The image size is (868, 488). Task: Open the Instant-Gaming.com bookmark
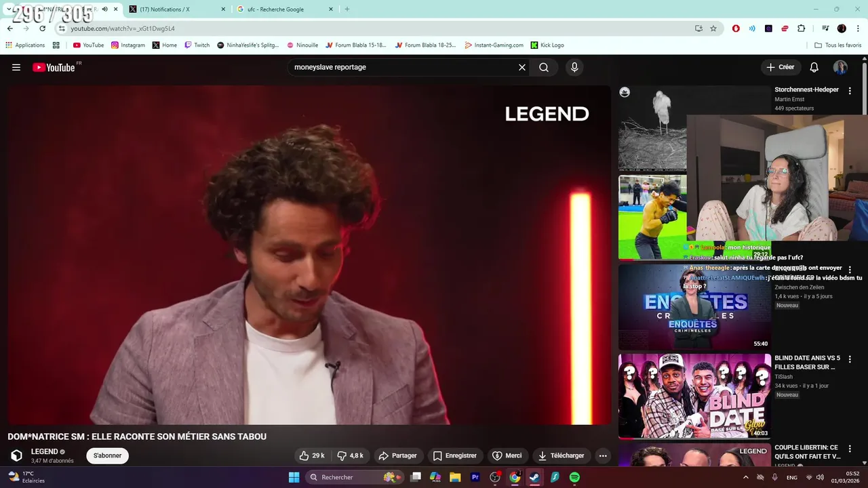click(494, 45)
